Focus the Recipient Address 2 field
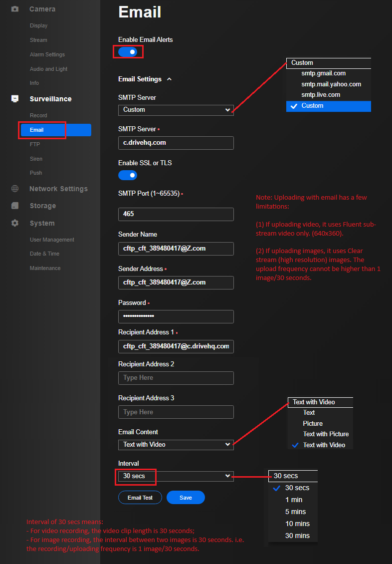The height and width of the screenshot is (564, 392). click(x=176, y=378)
